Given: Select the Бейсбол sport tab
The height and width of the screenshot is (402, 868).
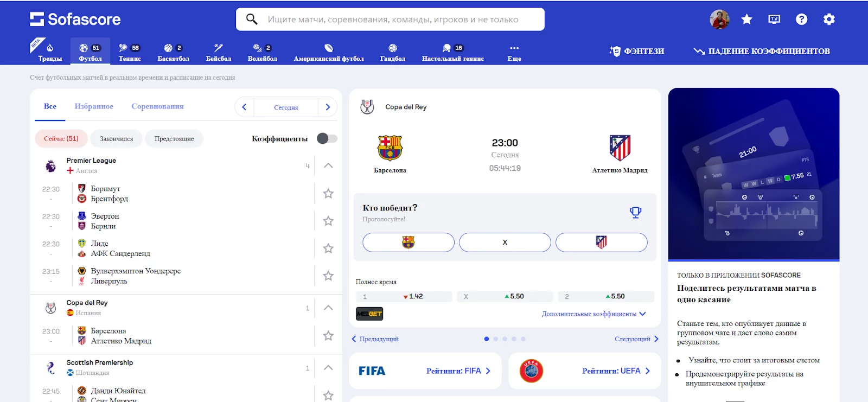Looking at the screenshot, I should pos(219,52).
